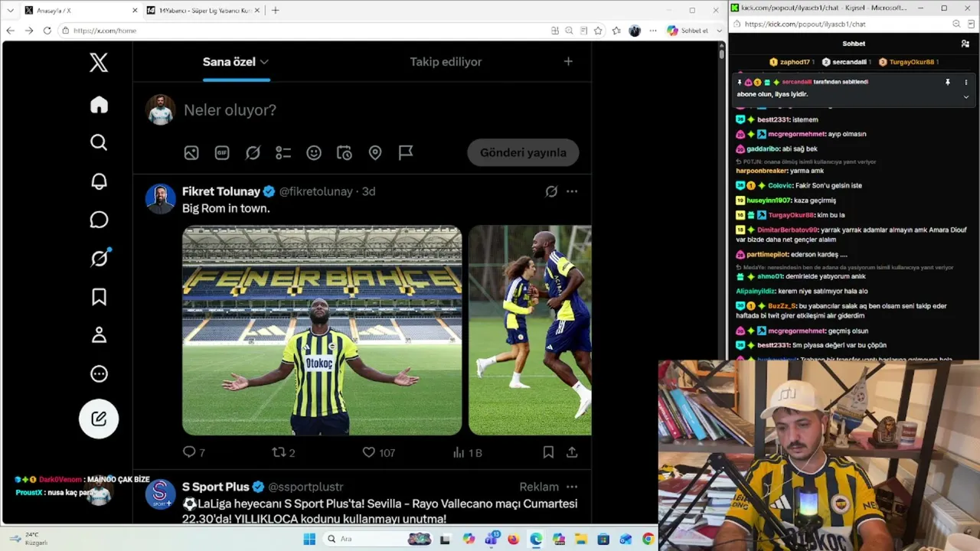980x551 pixels.
Task: Open the More options circle in the X sidebar
Action: tap(99, 374)
